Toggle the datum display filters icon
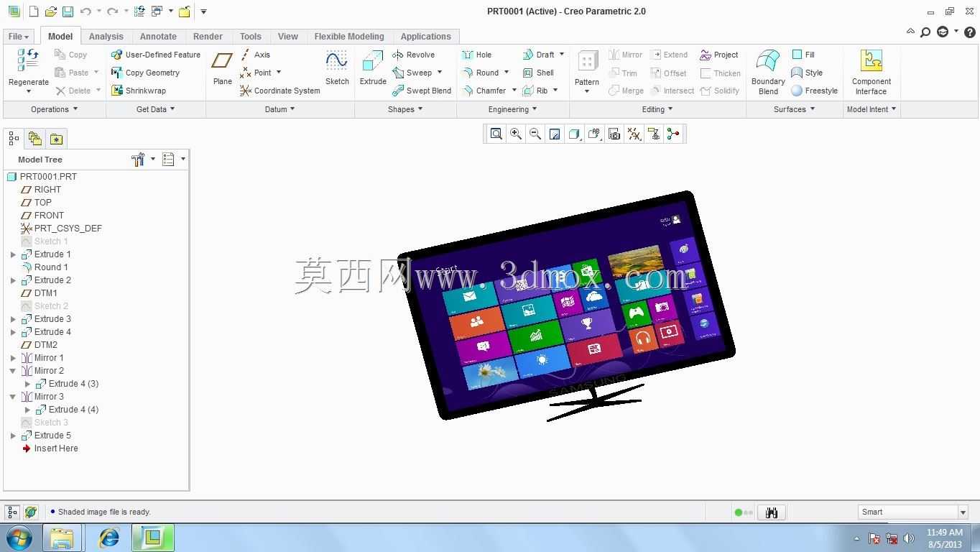This screenshot has width=980, height=552. 634,134
